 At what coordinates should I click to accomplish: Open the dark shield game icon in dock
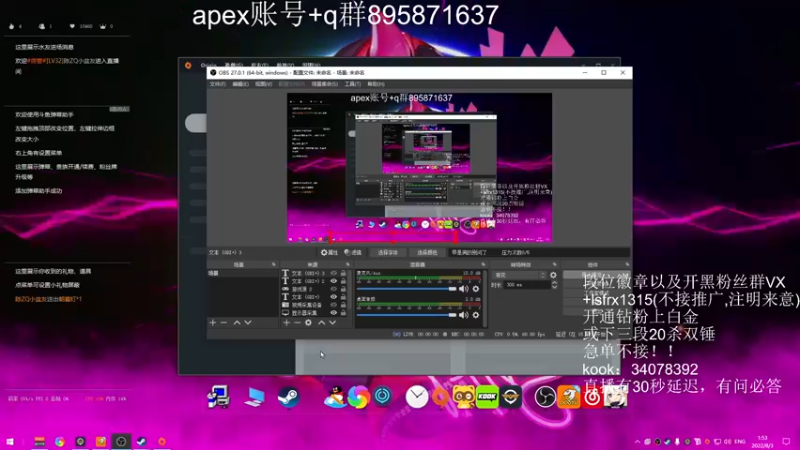click(x=511, y=397)
